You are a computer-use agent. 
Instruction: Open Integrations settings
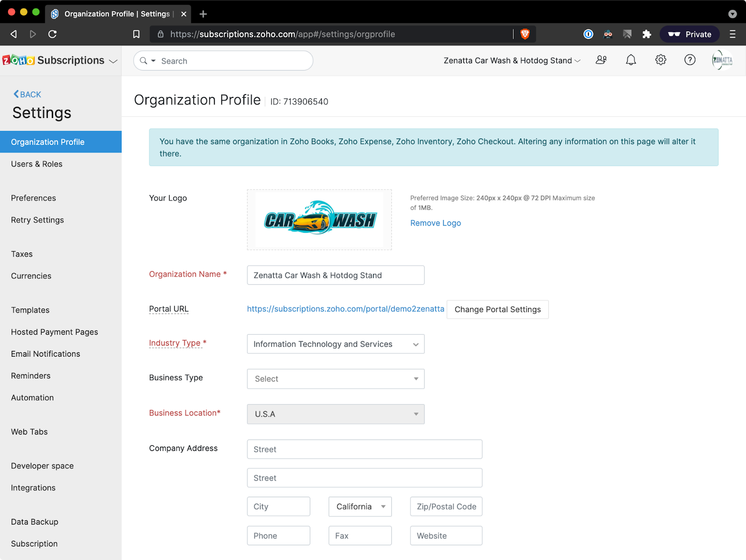coord(33,488)
